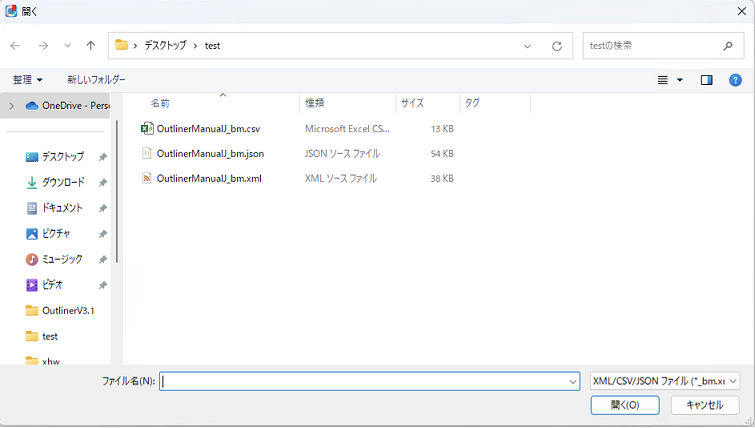Click the search magnifier icon
Viewport: 755px width, 428px height.
728,46
